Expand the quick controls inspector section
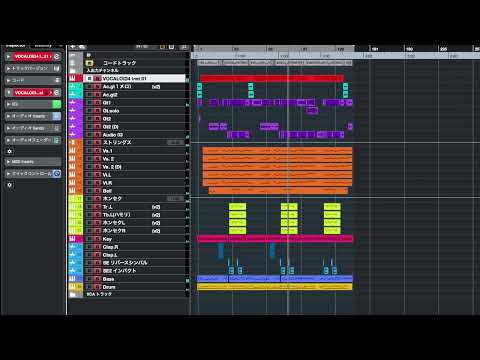 coord(9,174)
